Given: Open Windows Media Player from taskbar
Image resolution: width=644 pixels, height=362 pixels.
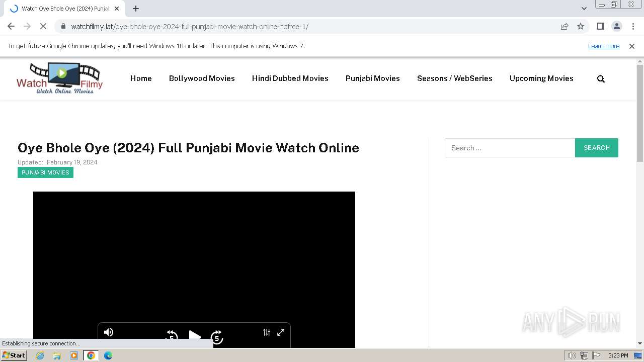Looking at the screenshot, I should (x=74, y=355).
